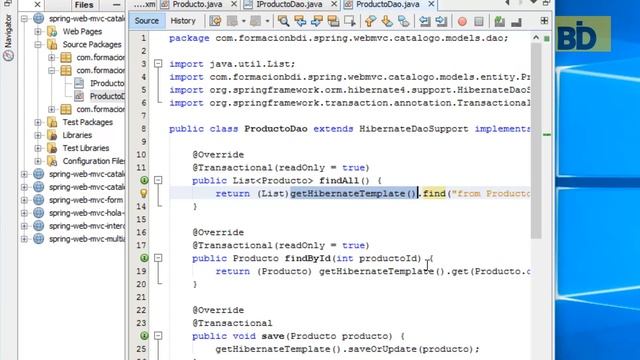Image resolution: width=640 pixels, height=360 pixels.
Task: Click the red Start Macro Recording icon
Action: [462, 21]
